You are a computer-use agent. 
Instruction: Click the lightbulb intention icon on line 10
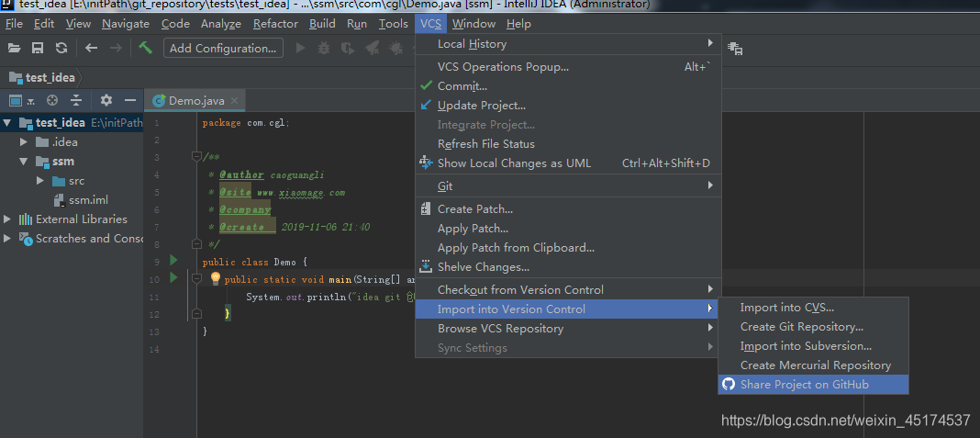click(x=215, y=278)
